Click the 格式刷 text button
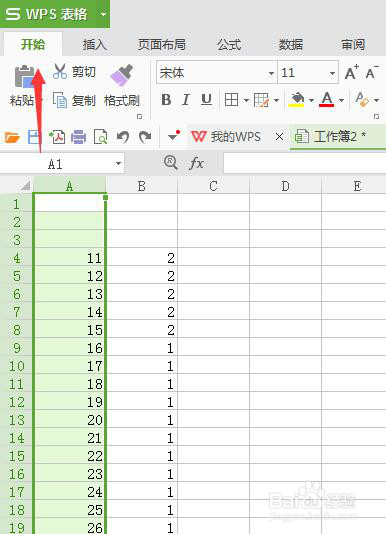Viewport: 386px width, 534px height. (122, 100)
